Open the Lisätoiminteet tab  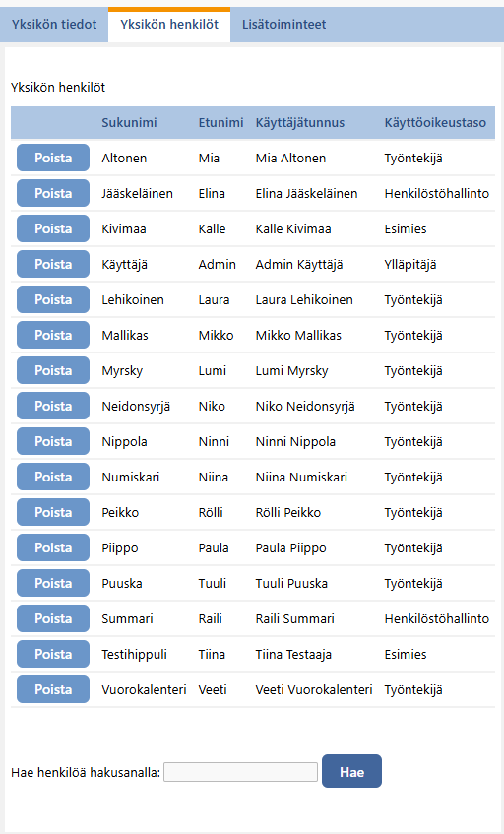[x=283, y=25]
